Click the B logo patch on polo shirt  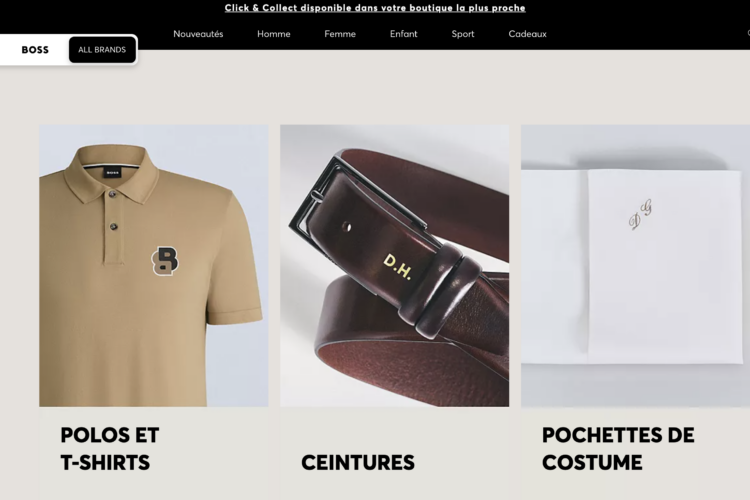165,261
